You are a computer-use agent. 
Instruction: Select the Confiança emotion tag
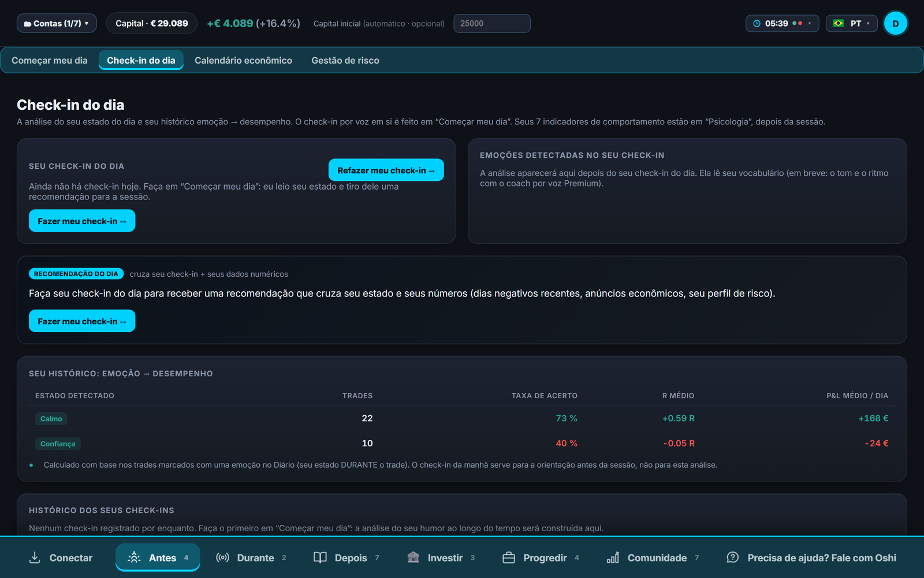58,443
